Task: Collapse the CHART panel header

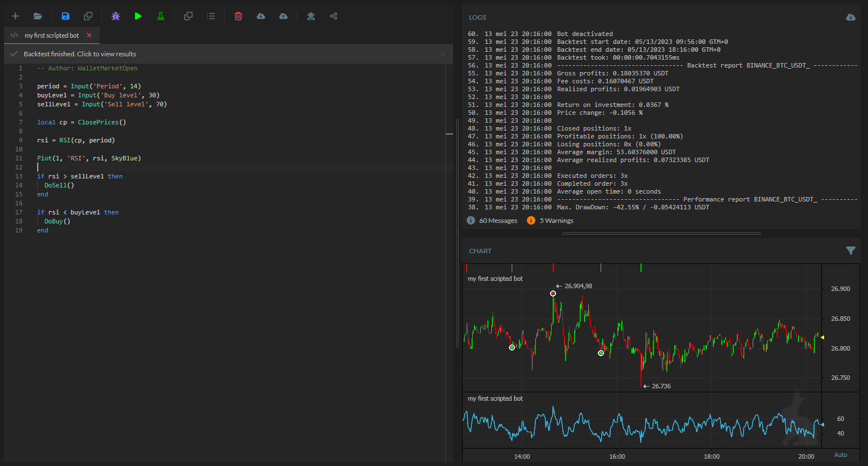Action: 480,251
